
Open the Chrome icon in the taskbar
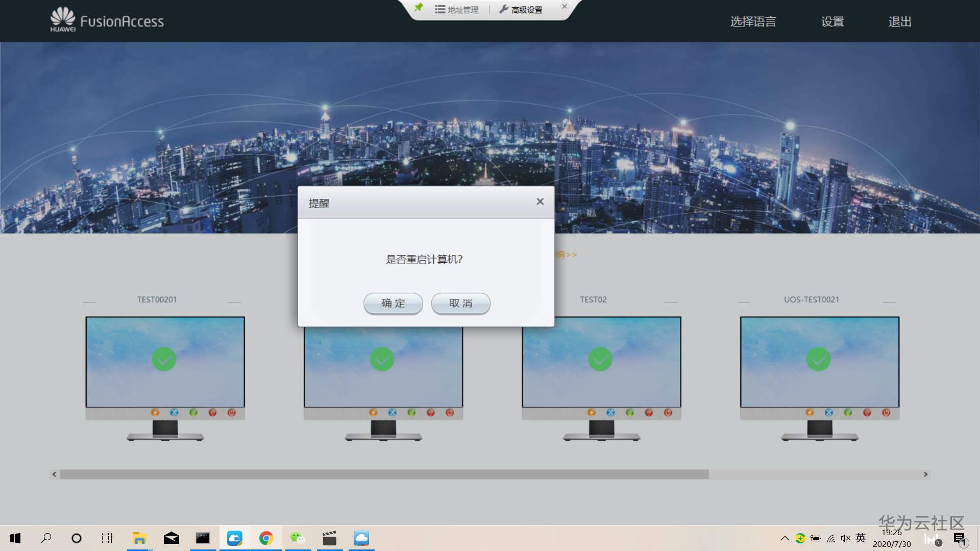[266, 538]
